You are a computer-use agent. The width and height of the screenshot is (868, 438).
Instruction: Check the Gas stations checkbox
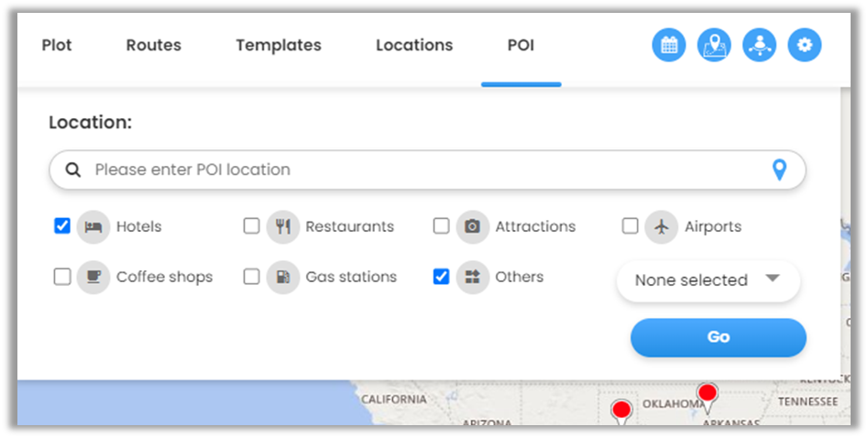pos(252,277)
